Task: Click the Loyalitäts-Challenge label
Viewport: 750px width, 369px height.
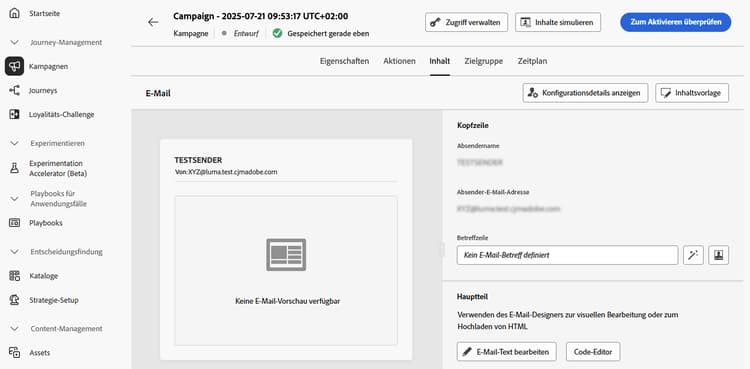Action: [61, 114]
